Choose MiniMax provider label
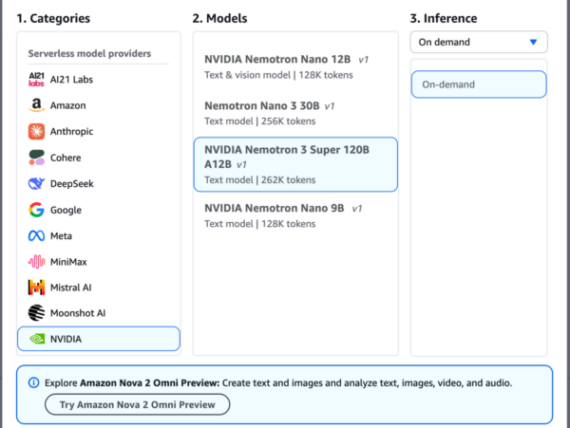 (x=69, y=262)
